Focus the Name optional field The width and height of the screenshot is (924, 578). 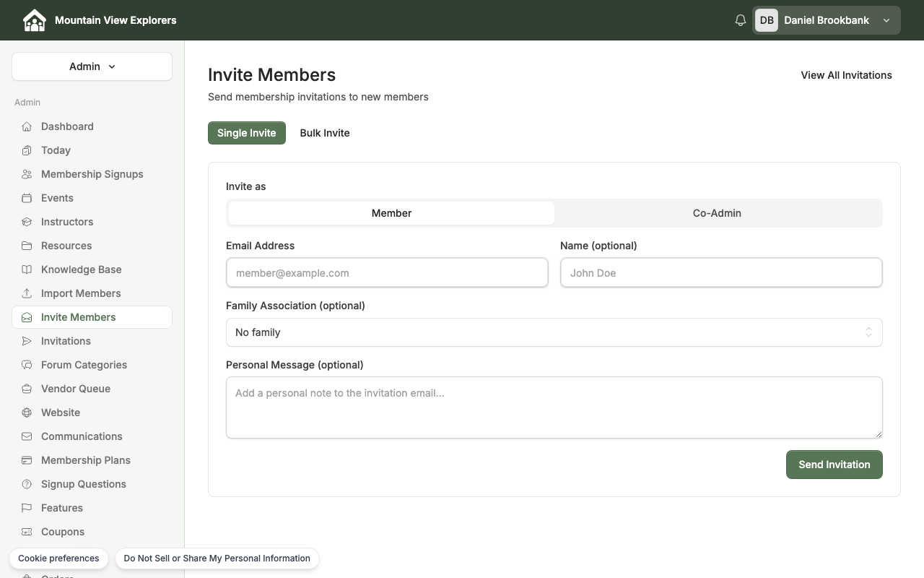[721, 272]
